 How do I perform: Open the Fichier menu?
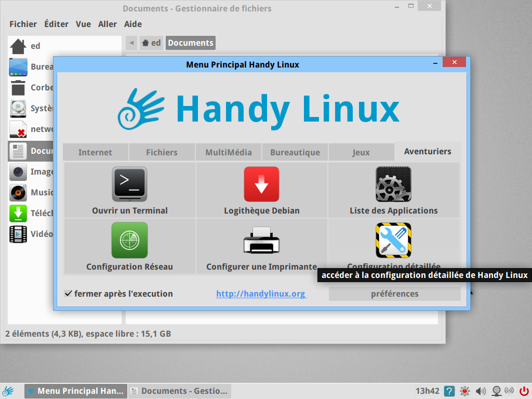23,24
